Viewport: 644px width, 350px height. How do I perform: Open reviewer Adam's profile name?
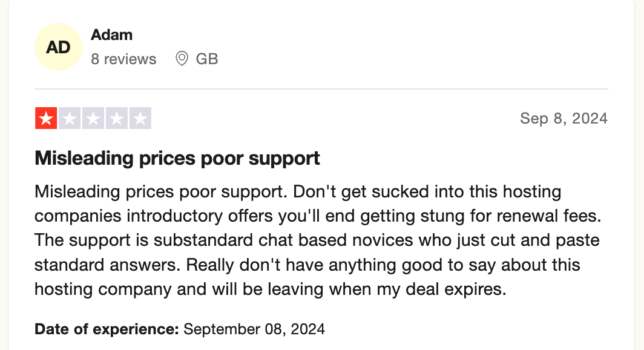tap(111, 35)
